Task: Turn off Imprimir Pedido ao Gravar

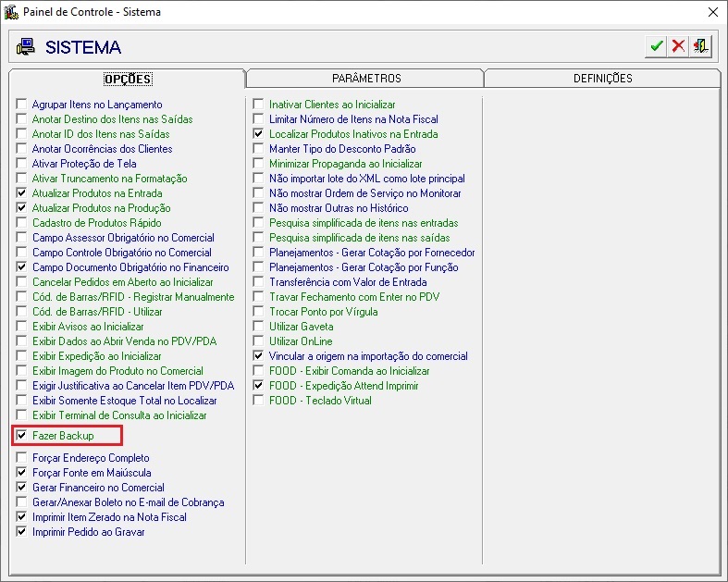Action: pyautogui.click(x=21, y=532)
